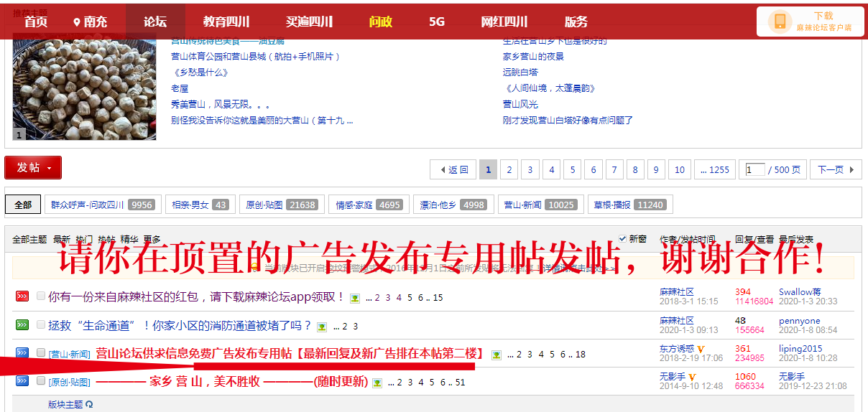Check the box beside the 红包 thread
This screenshot has width=868, height=412.
coord(41,296)
